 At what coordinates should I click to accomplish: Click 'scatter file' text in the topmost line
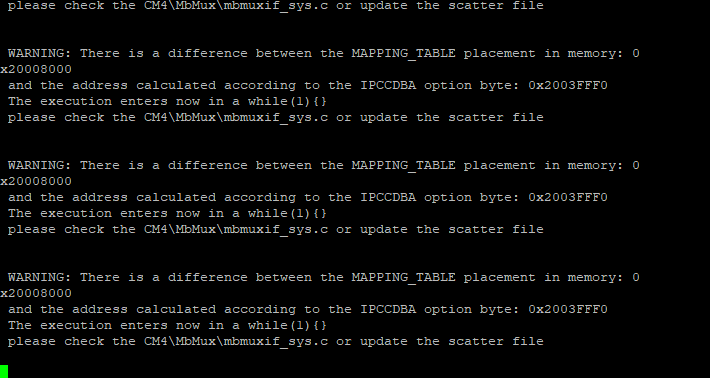tap(495, 5)
